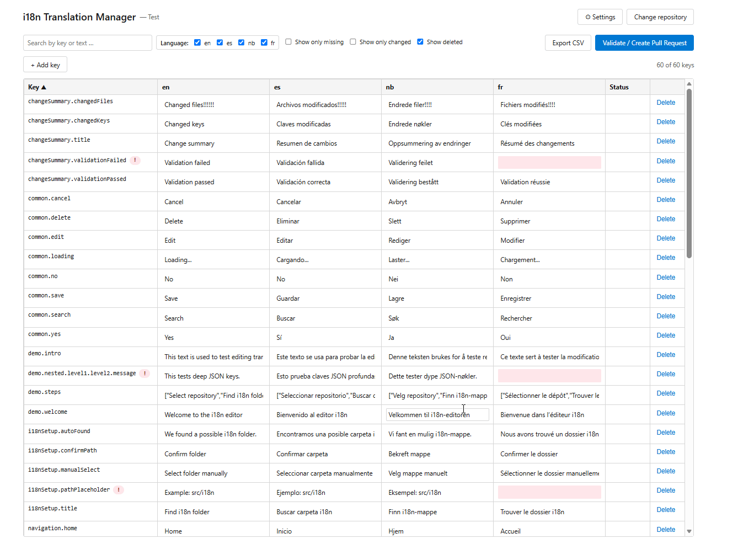Click the 'Oppsummering av endringer' nb cell
The height and width of the screenshot is (560, 738).
tap(437, 143)
